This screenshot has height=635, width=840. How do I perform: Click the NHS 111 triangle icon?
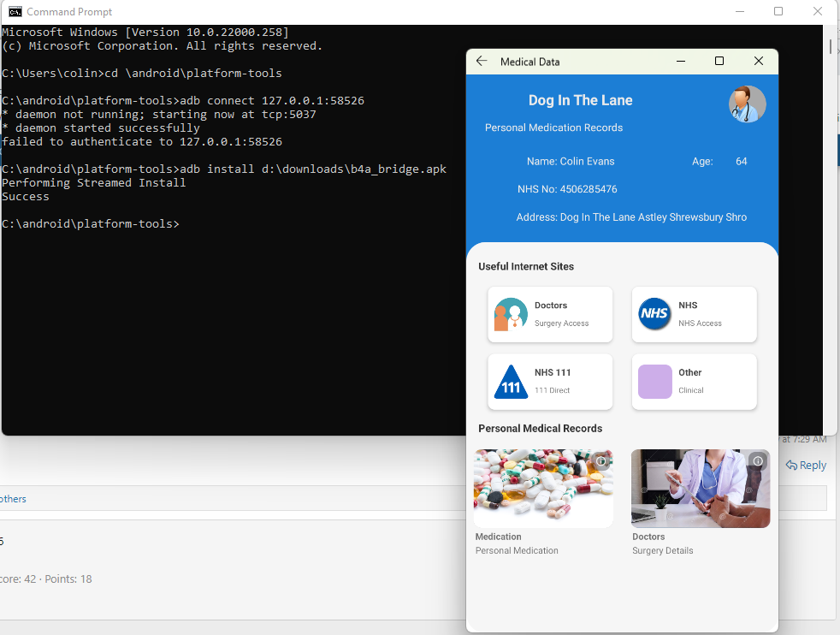[511, 382]
